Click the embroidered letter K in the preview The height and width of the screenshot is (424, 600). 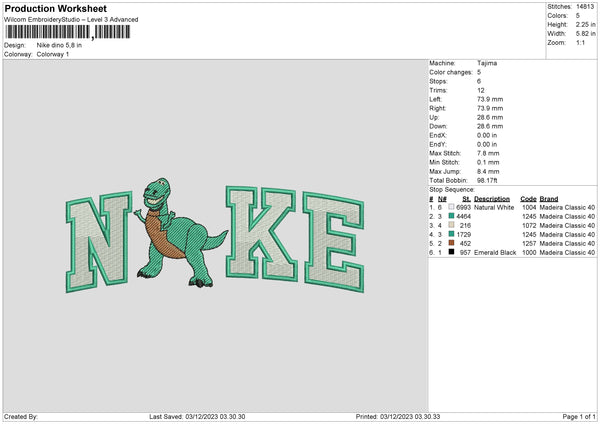coord(261,233)
